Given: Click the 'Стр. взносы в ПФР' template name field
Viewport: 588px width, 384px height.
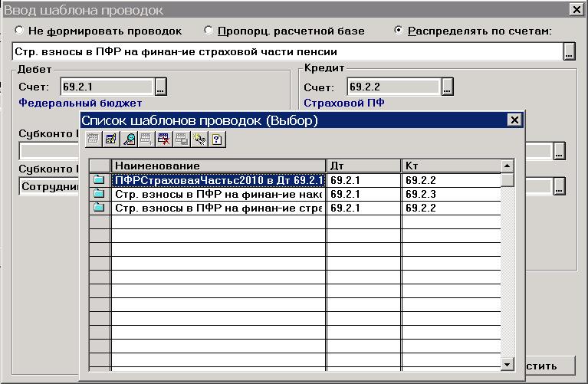Looking at the screenshot, I should 287,51.
